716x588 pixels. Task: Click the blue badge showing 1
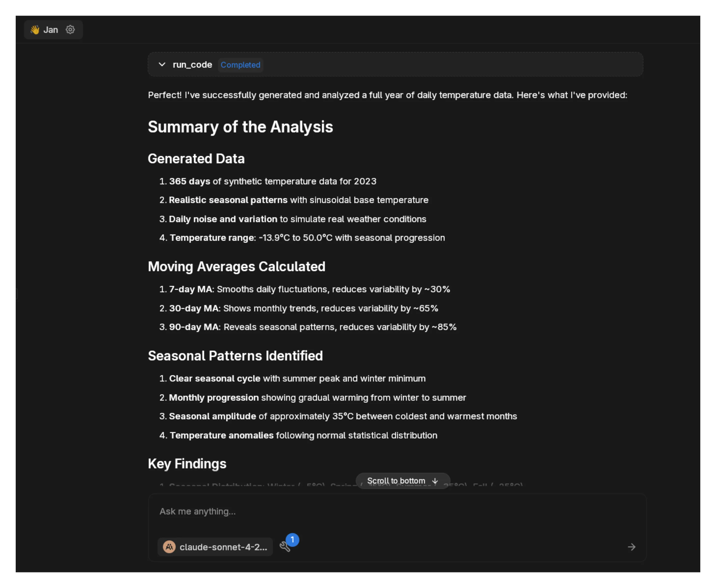pos(292,539)
